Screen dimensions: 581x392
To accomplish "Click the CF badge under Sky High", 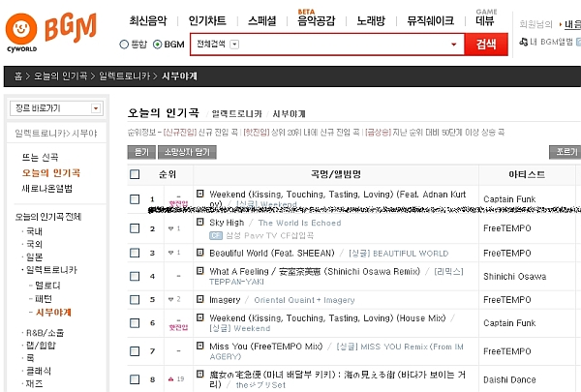I will coord(216,235).
